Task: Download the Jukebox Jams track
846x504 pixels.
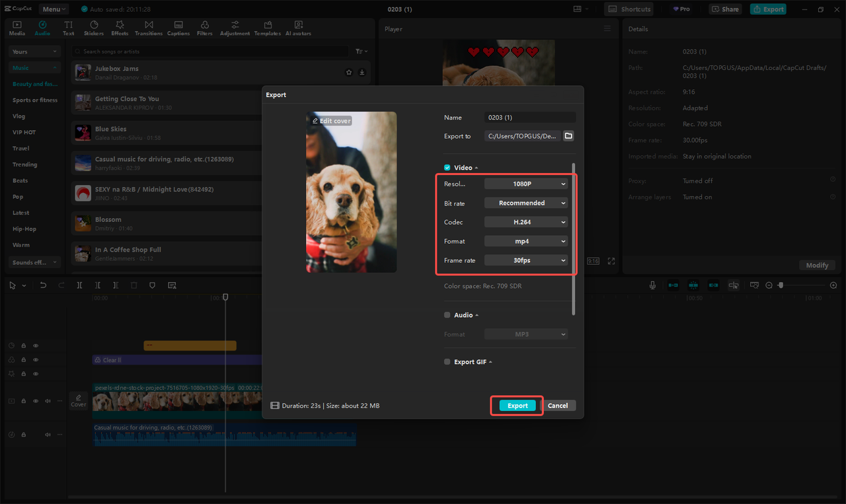Action: (362, 73)
